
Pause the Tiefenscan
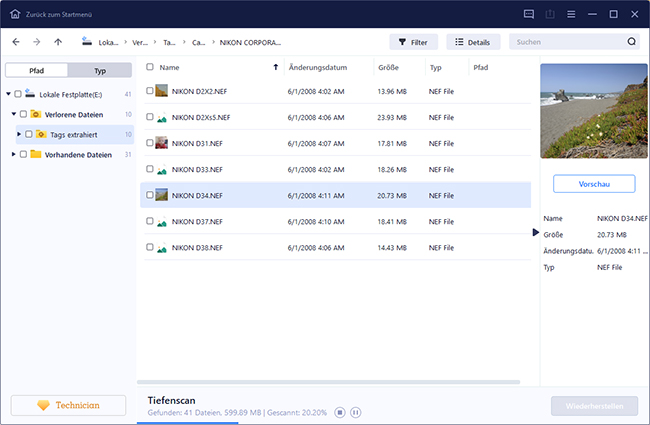click(x=355, y=413)
